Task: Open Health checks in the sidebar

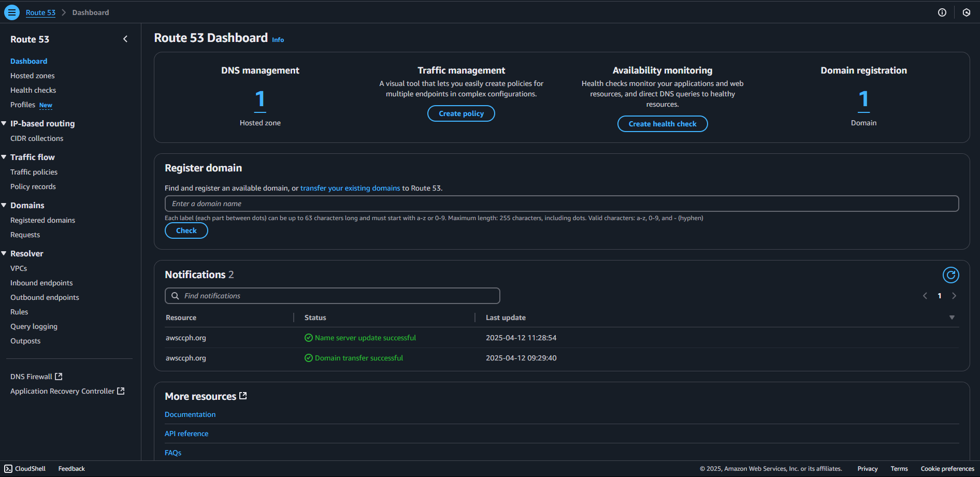Action: (33, 90)
